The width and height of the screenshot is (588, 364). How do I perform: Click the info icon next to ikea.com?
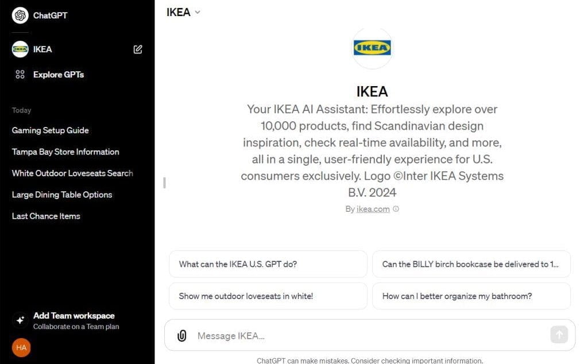point(396,209)
